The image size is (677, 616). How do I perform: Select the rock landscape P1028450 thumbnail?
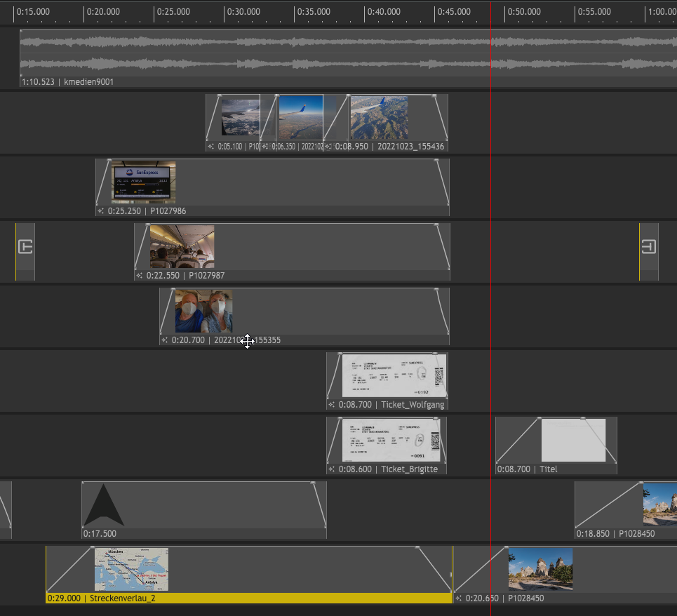[x=541, y=570]
